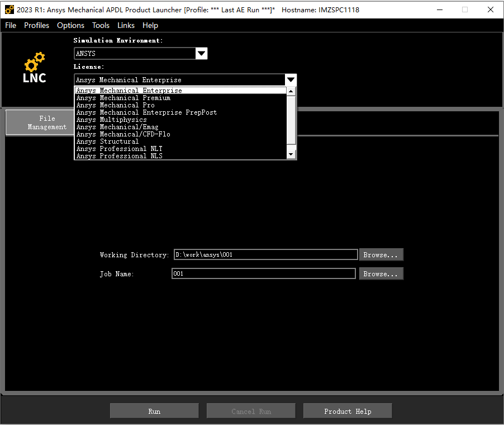Open Product Help
The image size is (504, 425).
click(x=348, y=411)
